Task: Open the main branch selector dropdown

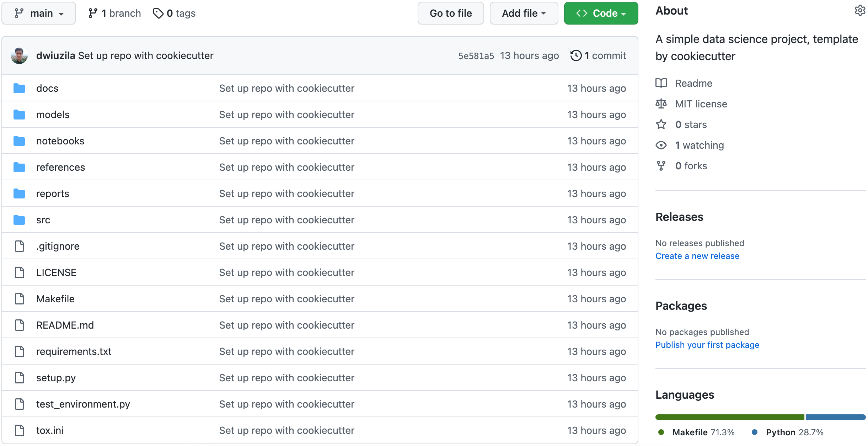Action: click(x=39, y=13)
